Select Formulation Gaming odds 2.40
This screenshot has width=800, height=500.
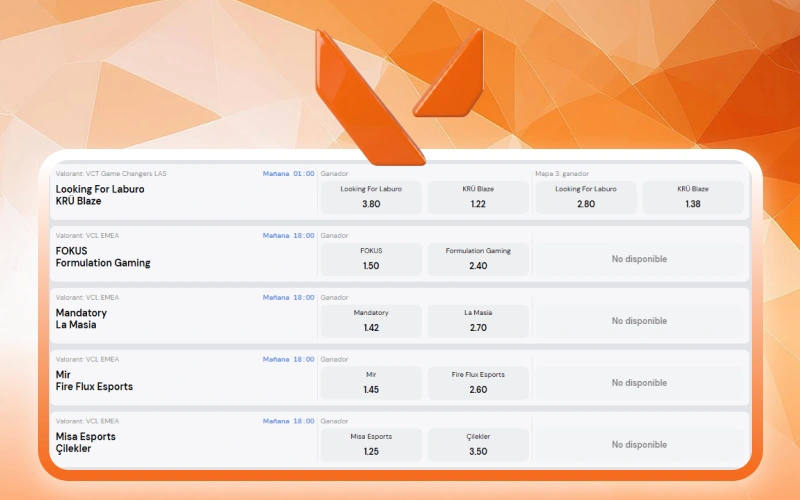(x=478, y=259)
